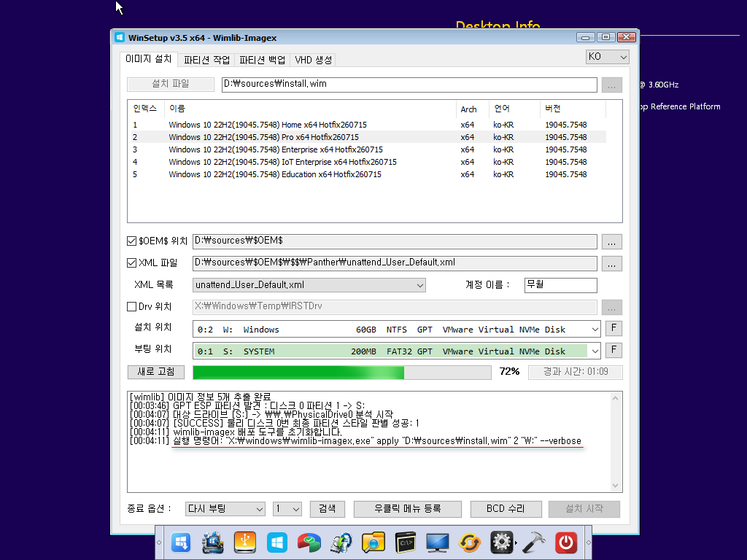This screenshot has width=747, height=560.
Task: Click the light-blue Windows logo dock icon
Action: point(276,542)
